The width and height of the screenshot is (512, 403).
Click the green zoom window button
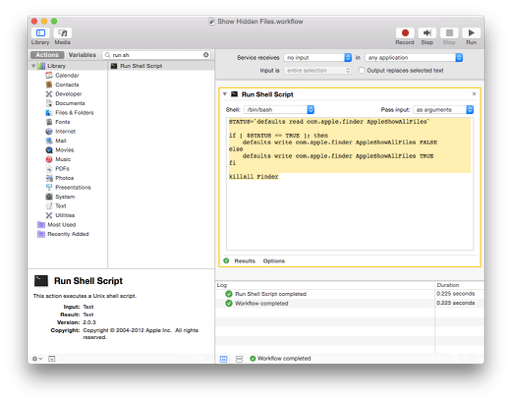point(54,21)
